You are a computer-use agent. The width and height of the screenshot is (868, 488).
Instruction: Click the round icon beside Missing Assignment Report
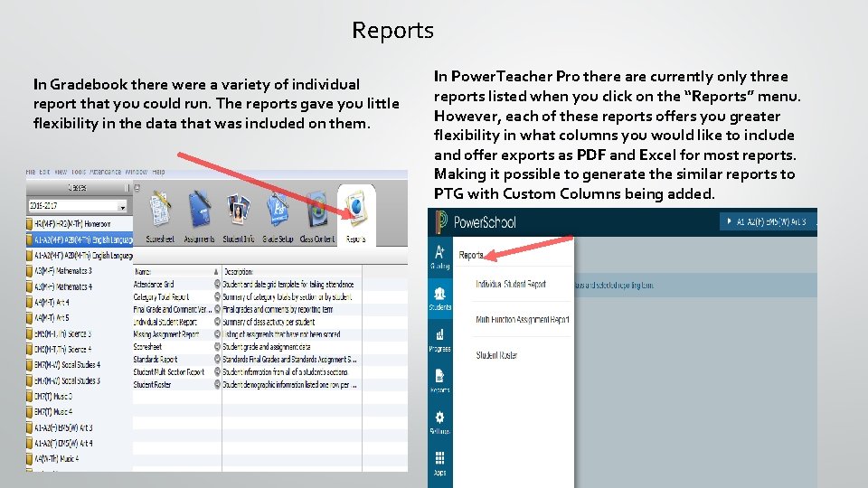(217, 334)
